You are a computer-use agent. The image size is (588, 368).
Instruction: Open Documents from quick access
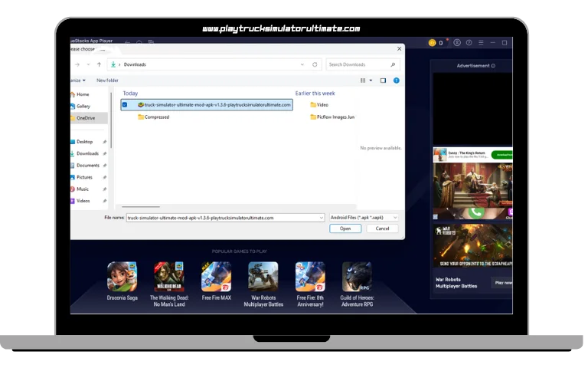click(x=88, y=166)
